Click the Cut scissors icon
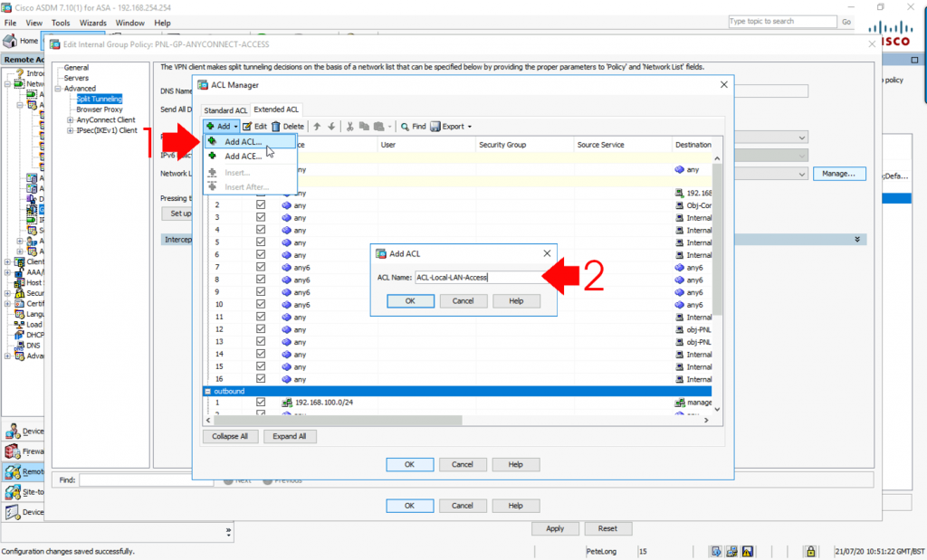Screen dimensions: 927x560 tap(349, 126)
